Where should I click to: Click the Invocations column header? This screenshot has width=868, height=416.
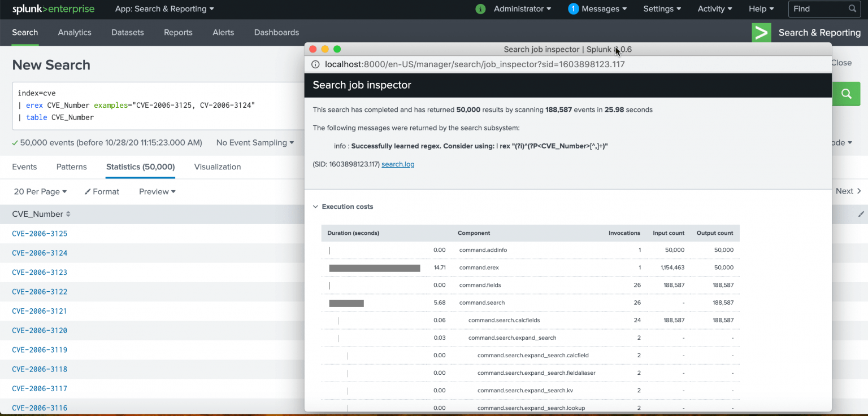click(624, 233)
